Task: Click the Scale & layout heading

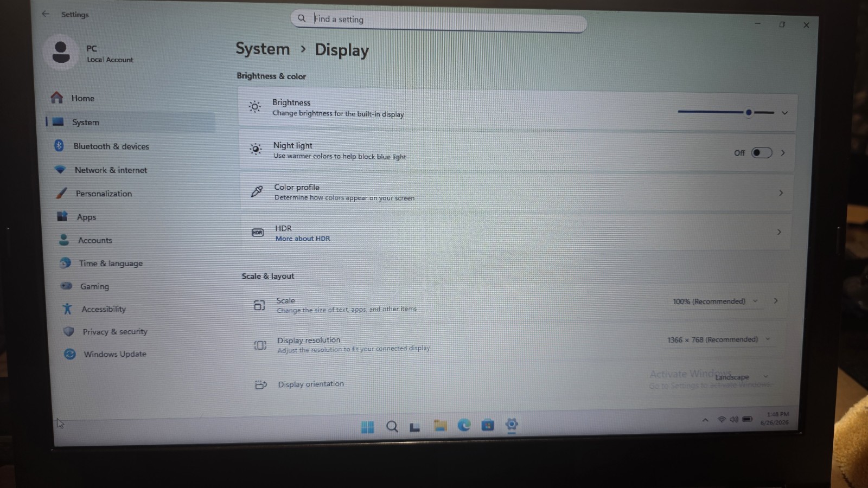Action: click(x=268, y=276)
